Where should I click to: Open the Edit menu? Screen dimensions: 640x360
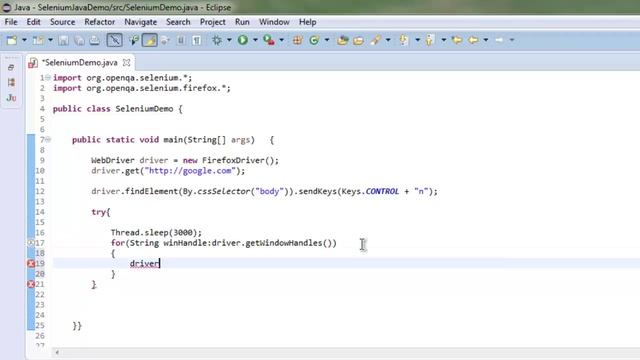point(33,22)
